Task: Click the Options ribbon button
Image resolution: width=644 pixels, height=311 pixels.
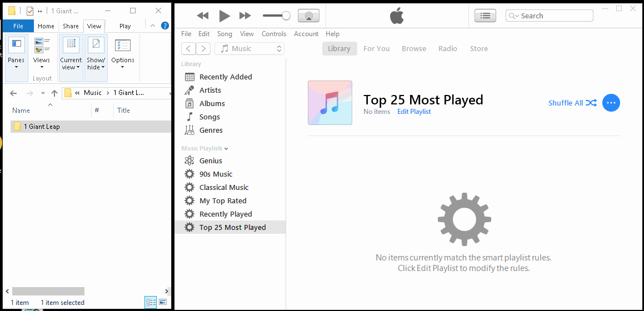Action: (123, 53)
